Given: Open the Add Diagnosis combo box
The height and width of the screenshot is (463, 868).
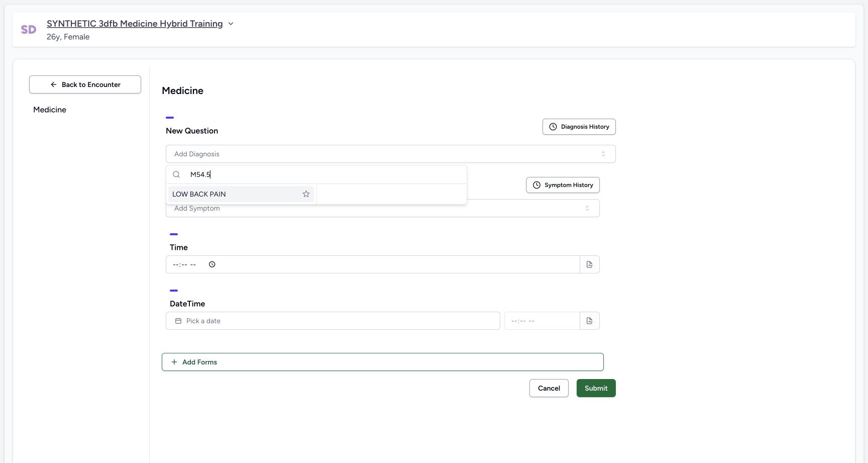Looking at the screenshot, I should [x=390, y=154].
